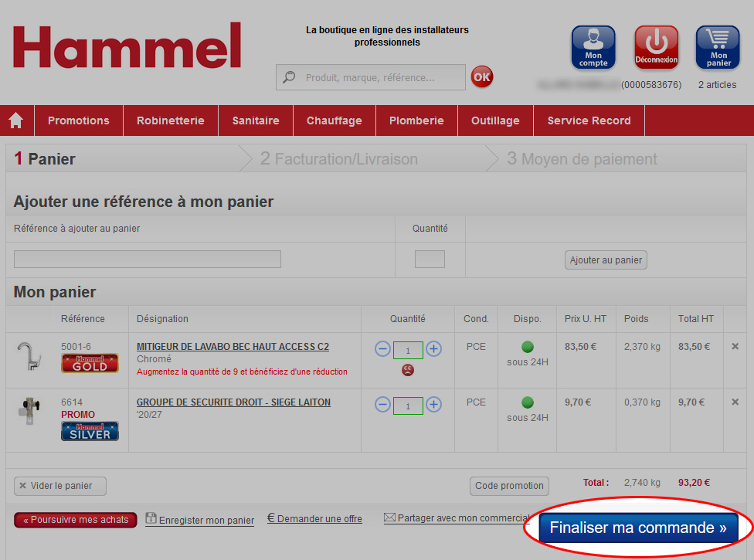Click the red discount smiley icon
This screenshot has height=560, width=754.
[408, 370]
